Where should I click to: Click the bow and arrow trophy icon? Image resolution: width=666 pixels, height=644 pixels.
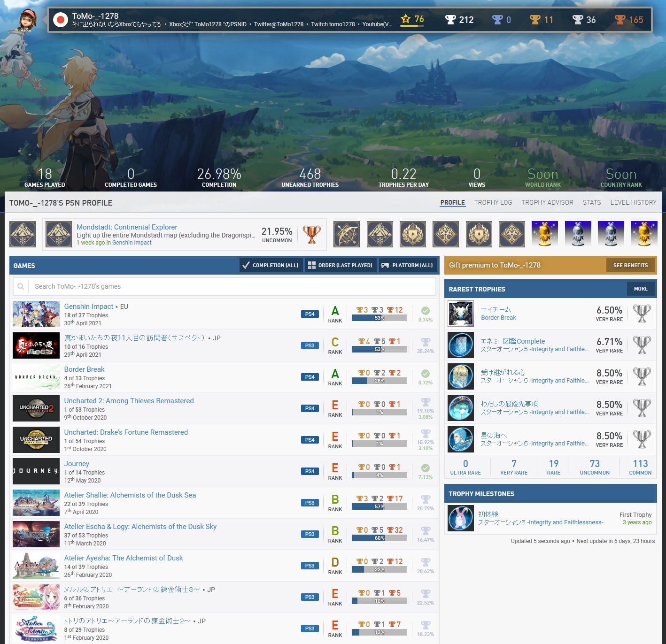(x=347, y=234)
